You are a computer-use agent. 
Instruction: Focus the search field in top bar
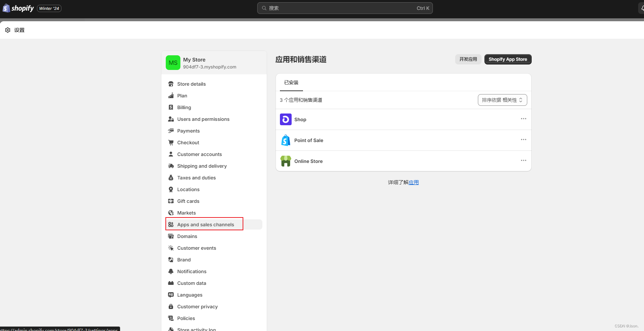click(345, 8)
